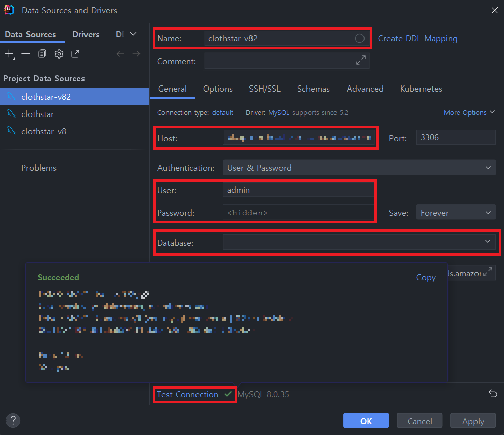Click the Test Connection link
504x435 pixels.
187,394
